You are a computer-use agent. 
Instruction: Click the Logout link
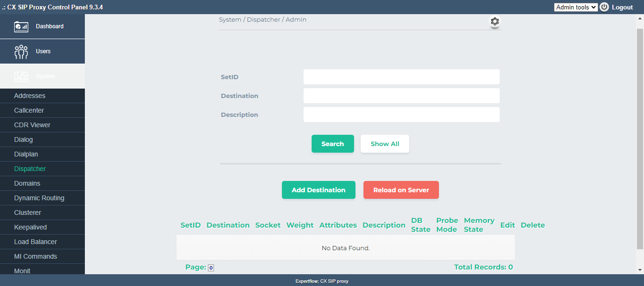click(622, 7)
